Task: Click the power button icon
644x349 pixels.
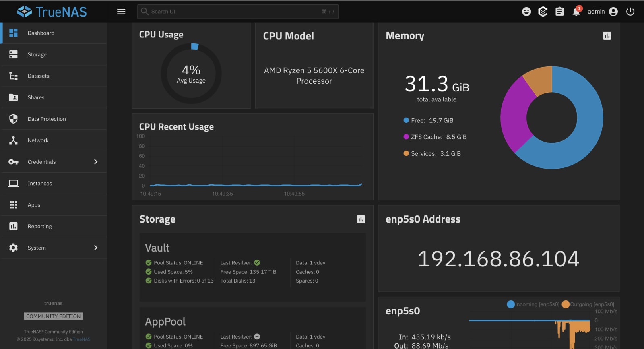Action: [x=630, y=12]
